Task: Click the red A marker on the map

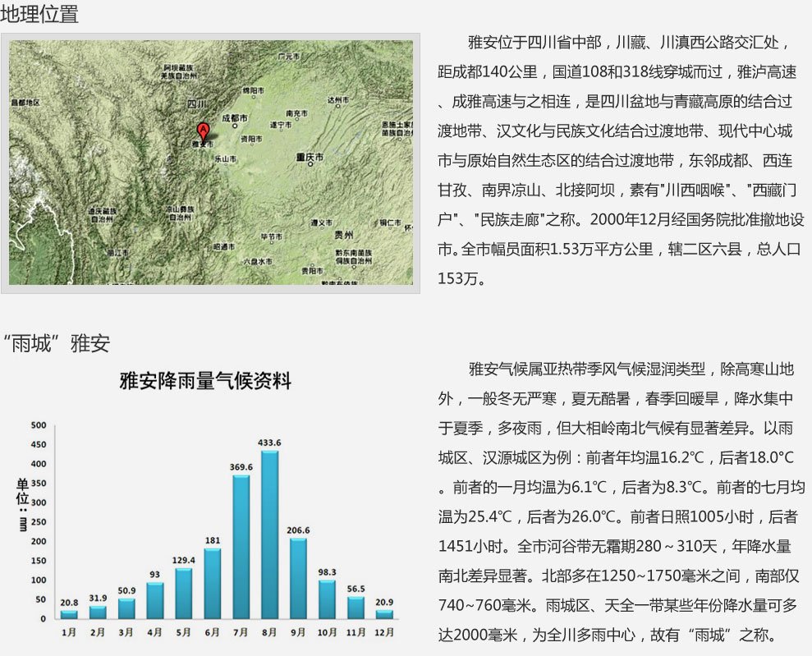Action: tap(203, 131)
